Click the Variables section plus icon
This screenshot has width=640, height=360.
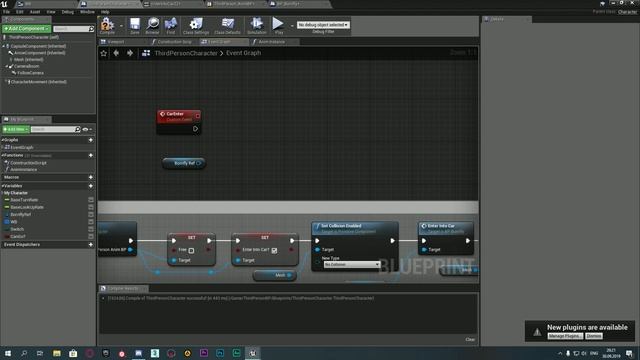click(x=91, y=186)
